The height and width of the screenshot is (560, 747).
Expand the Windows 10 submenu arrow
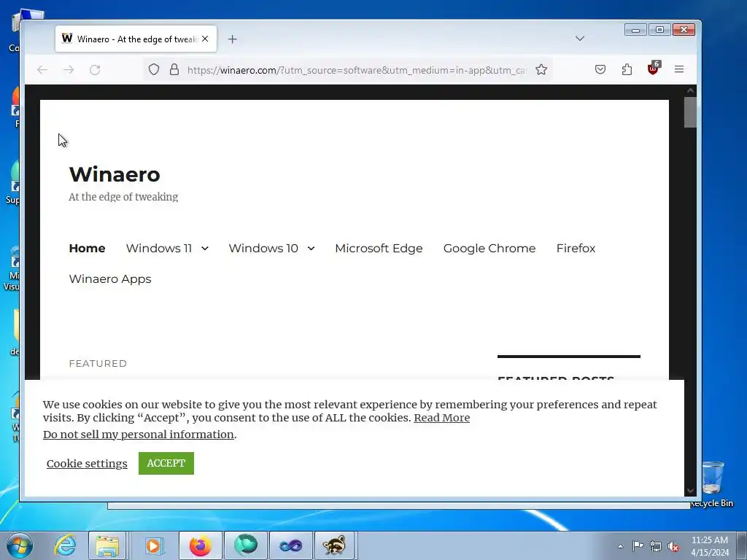(311, 249)
